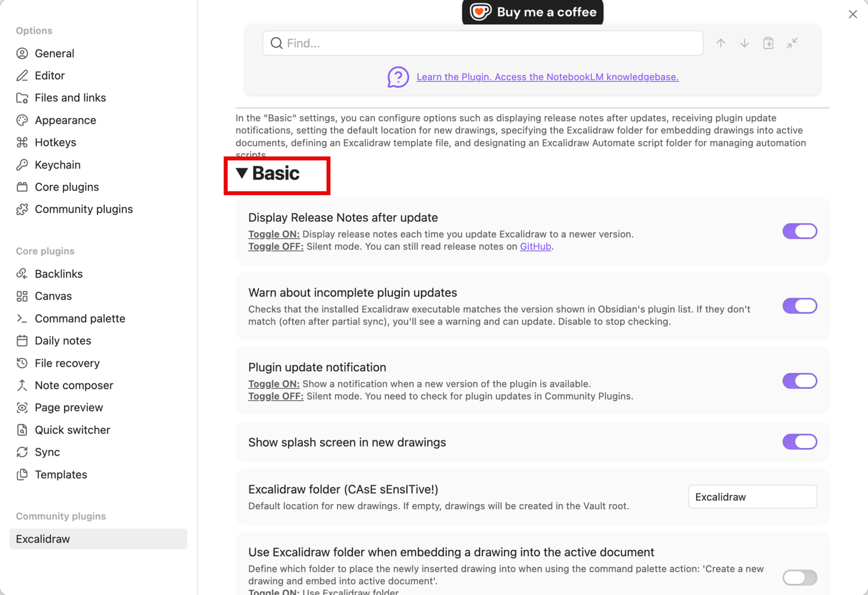Enable Use Excalidraw folder when embedding toggle
Screen dimensions: 868x595
pyautogui.click(x=800, y=578)
